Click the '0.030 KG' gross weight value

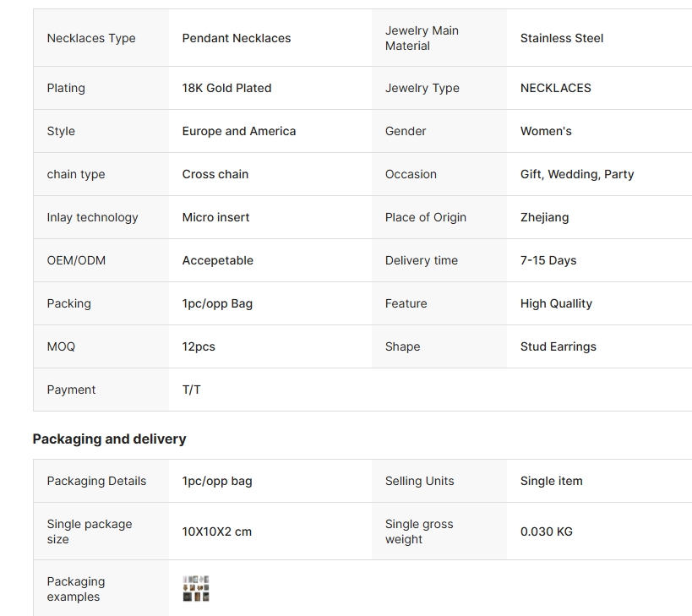tap(547, 532)
